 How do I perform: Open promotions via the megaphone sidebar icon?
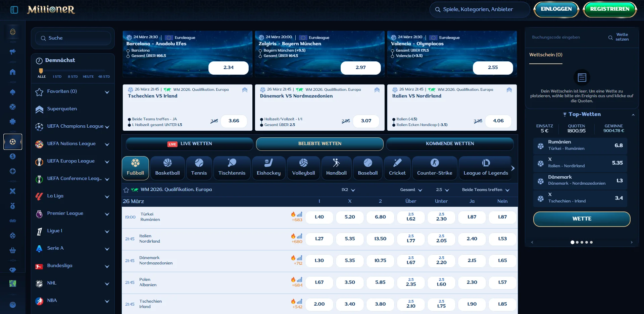pyautogui.click(x=12, y=52)
